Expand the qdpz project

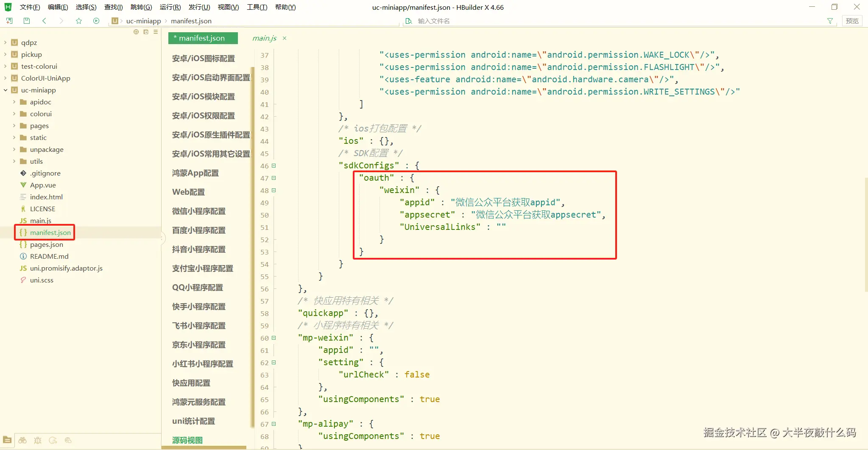(x=5, y=42)
